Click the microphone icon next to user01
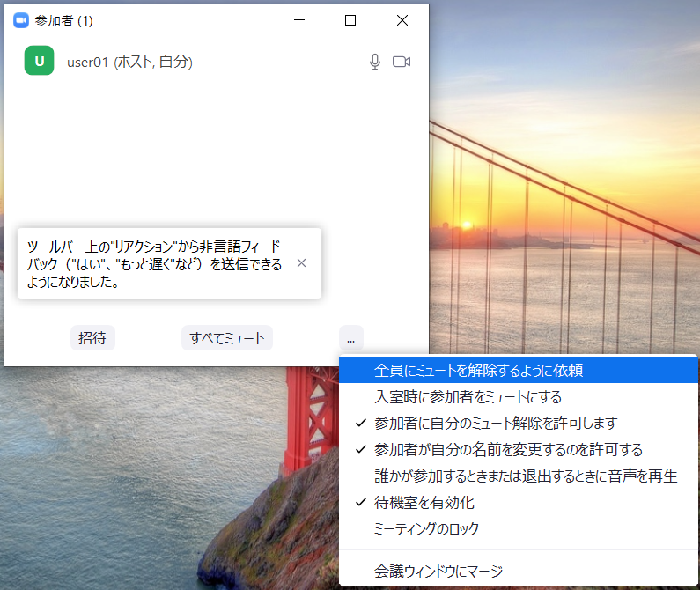 click(375, 62)
